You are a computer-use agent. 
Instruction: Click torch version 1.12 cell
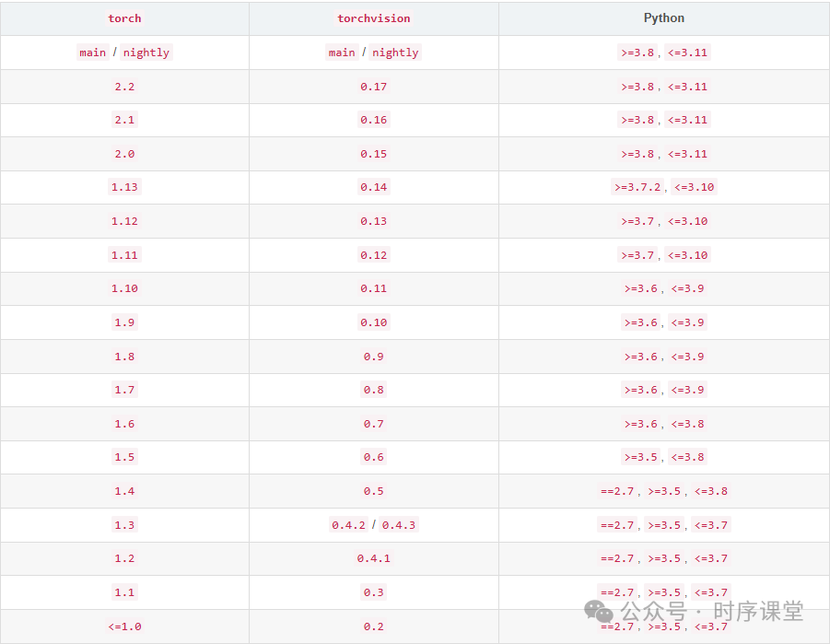tap(124, 221)
